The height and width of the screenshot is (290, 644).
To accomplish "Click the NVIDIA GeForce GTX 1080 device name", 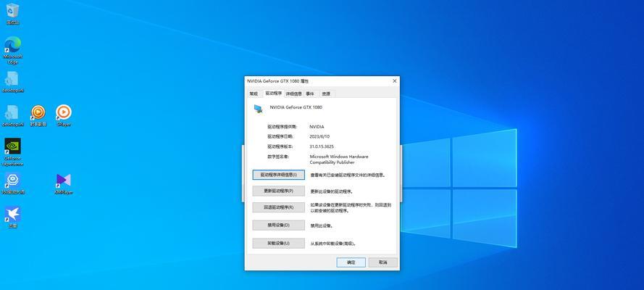I will click(x=296, y=107).
